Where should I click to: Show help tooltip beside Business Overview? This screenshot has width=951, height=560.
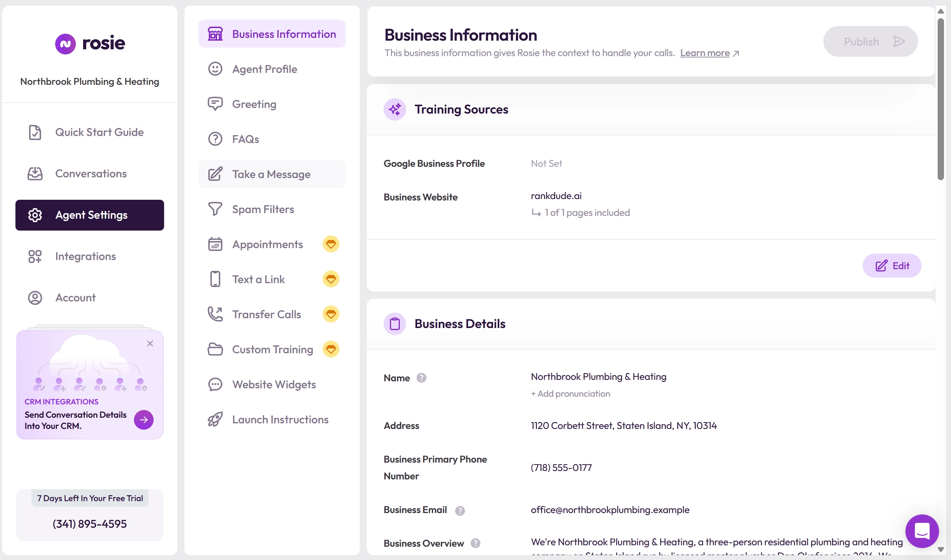pyautogui.click(x=475, y=544)
